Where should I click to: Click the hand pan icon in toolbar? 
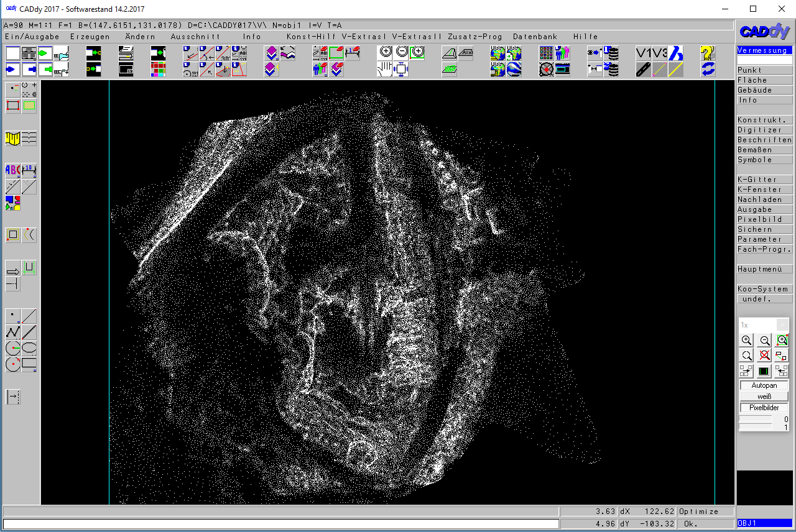(385, 69)
